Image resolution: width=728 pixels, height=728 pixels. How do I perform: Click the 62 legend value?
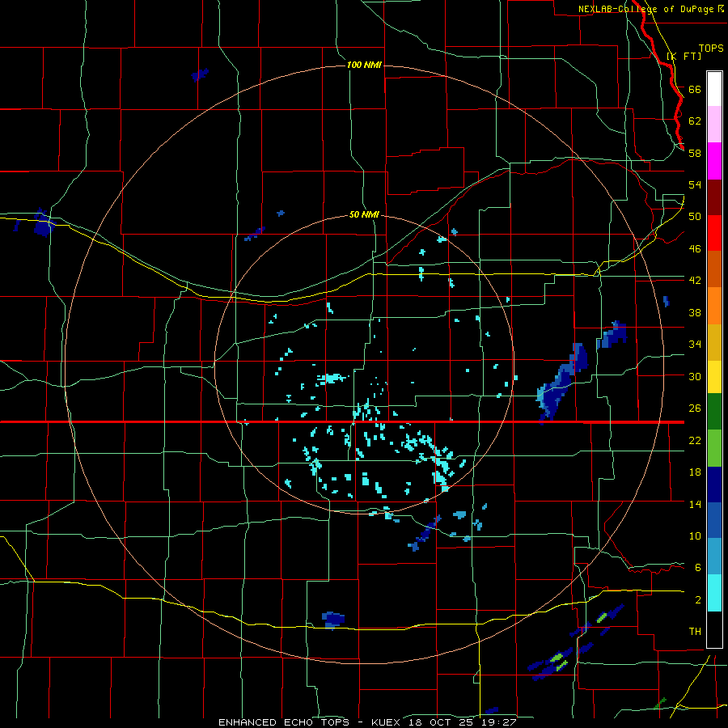coord(695,121)
